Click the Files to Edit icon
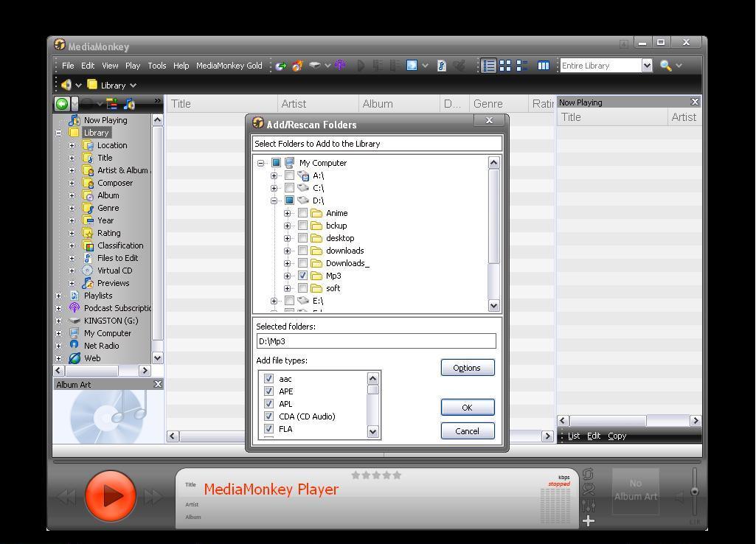 (89, 258)
